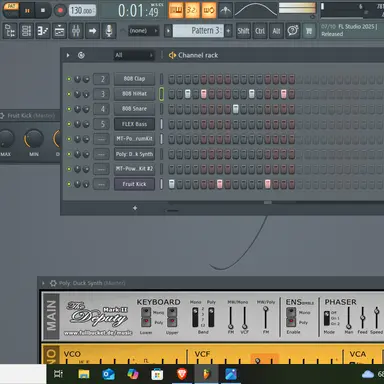Viewport: 384px width, 384px height.
Task: Open the (none) snap selector dropdown
Action: click(143, 31)
